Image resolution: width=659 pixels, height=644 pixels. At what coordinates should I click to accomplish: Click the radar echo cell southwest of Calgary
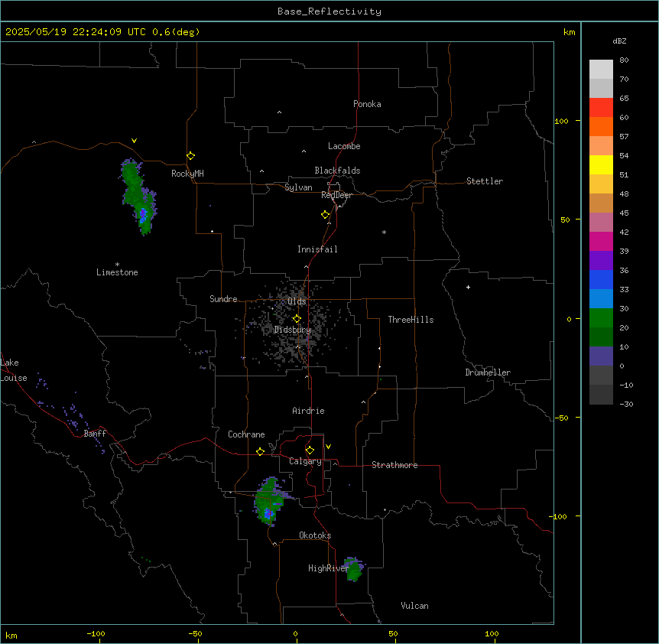tap(268, 502)
